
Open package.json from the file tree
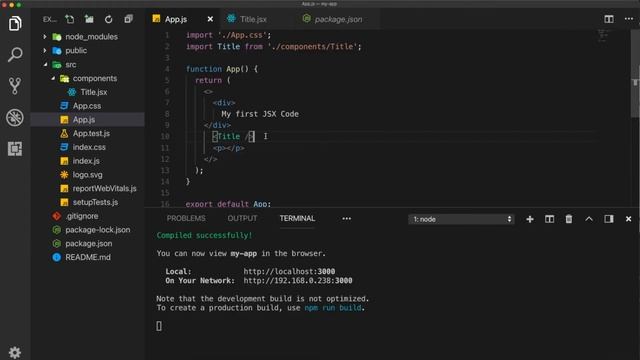[x=87, y=244]
